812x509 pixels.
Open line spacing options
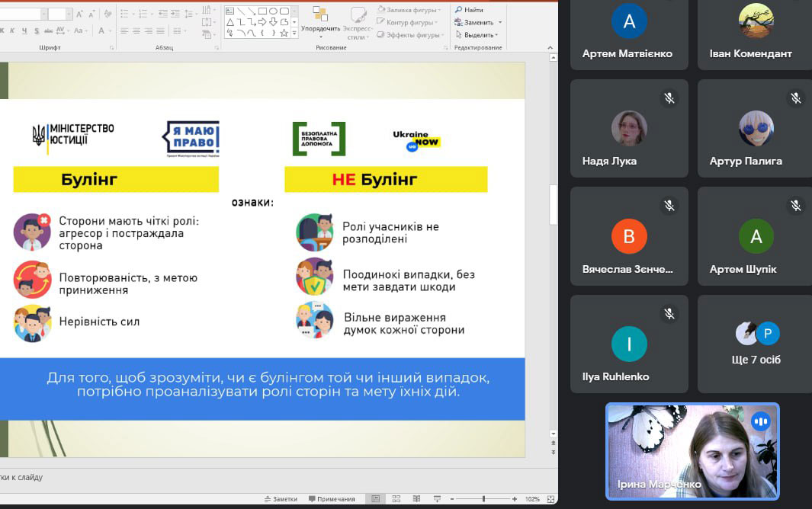(190, 14)
